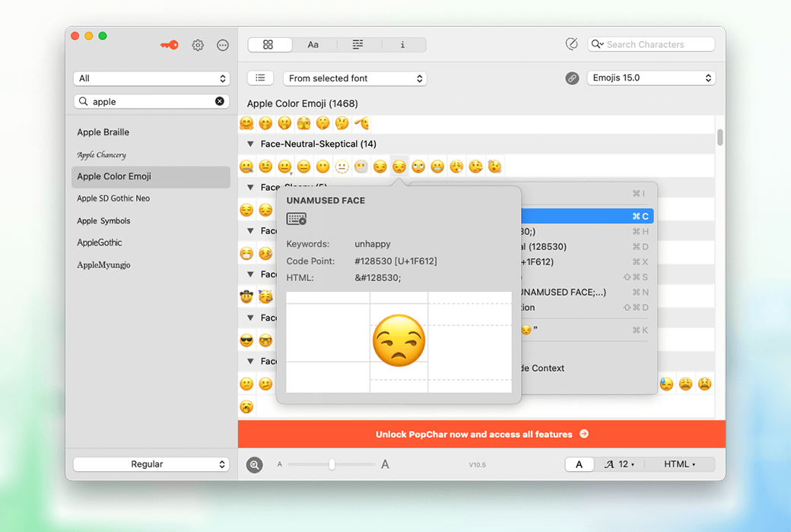Switch to grid view segment
Image resolution: width=791 pixels, height=532 pixels.
[268, 45]
